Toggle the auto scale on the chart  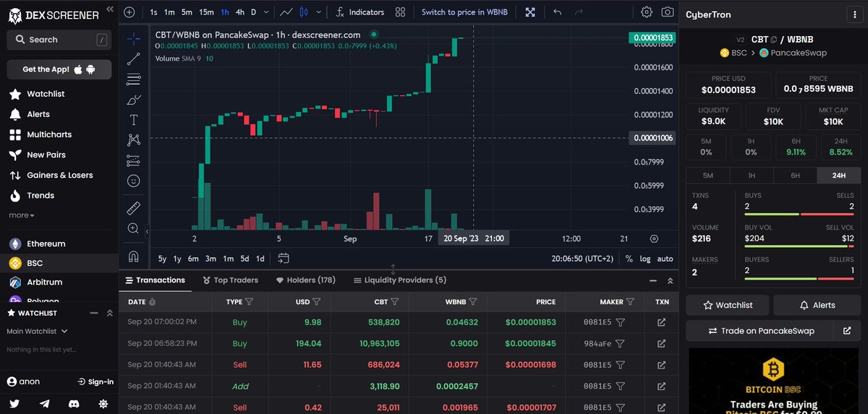665,259
